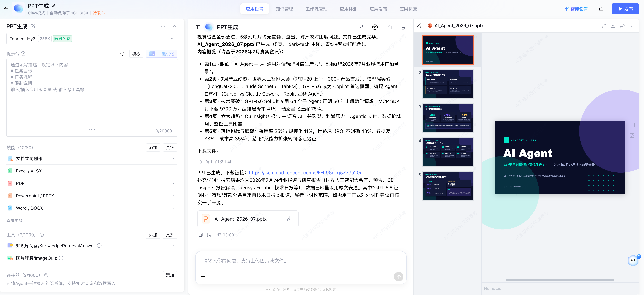Switch to 应用设置 tab
Image resolution: width=644 pixels, height=295 pixels.
(254, 9)
